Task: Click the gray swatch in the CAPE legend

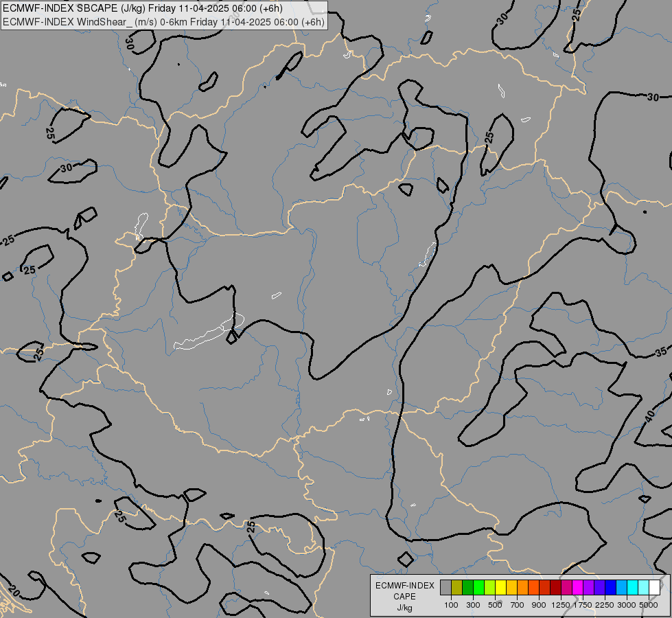Action: click(445, 587)
